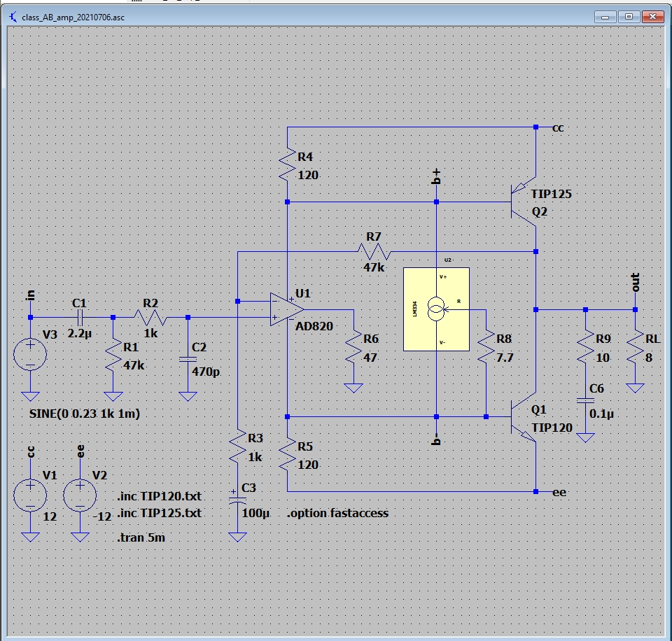This screenshot has width=672, height=641.
Task: Select resistor R8 symbol
Action: tap(486, 347)
